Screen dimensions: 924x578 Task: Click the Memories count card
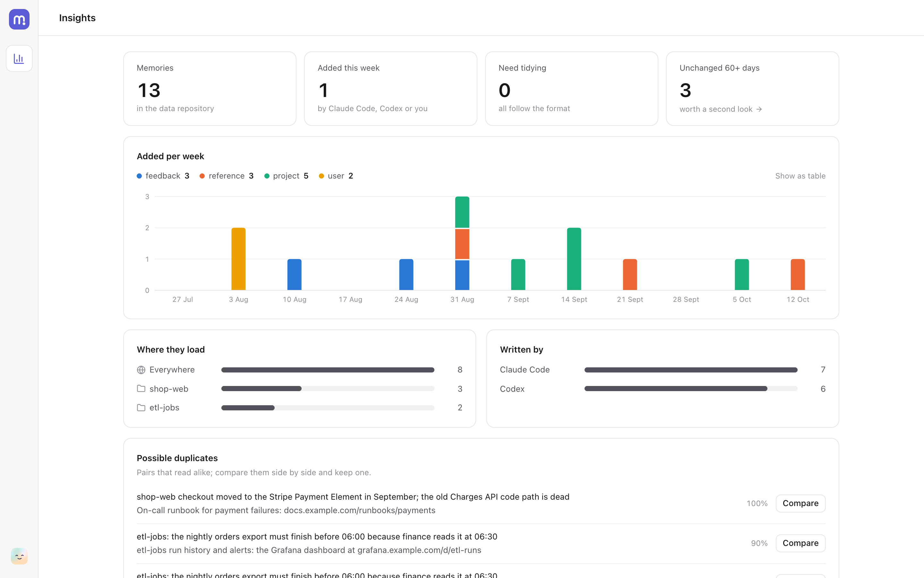coord(210,89)
